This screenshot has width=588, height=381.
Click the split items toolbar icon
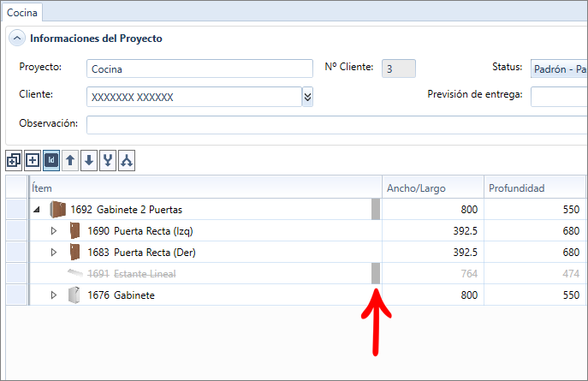127,161
